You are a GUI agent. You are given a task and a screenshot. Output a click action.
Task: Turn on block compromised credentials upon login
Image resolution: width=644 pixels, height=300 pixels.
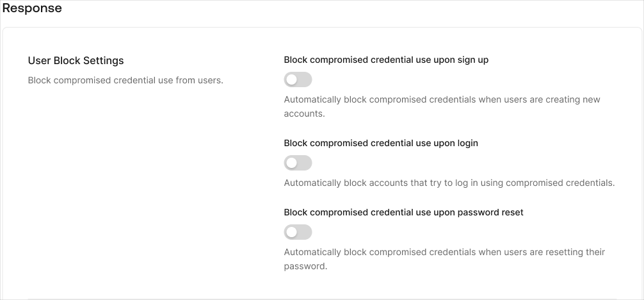click(298, 163)
